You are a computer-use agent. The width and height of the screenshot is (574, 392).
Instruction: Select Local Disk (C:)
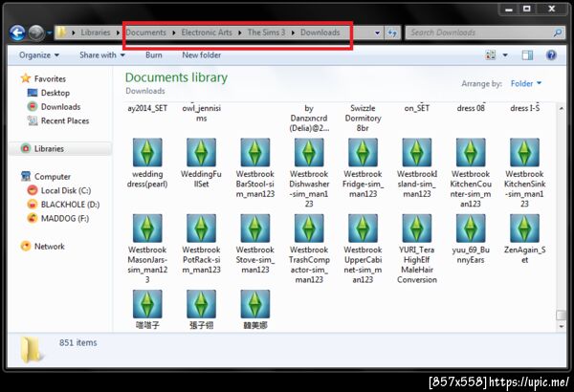click(66, 190)
